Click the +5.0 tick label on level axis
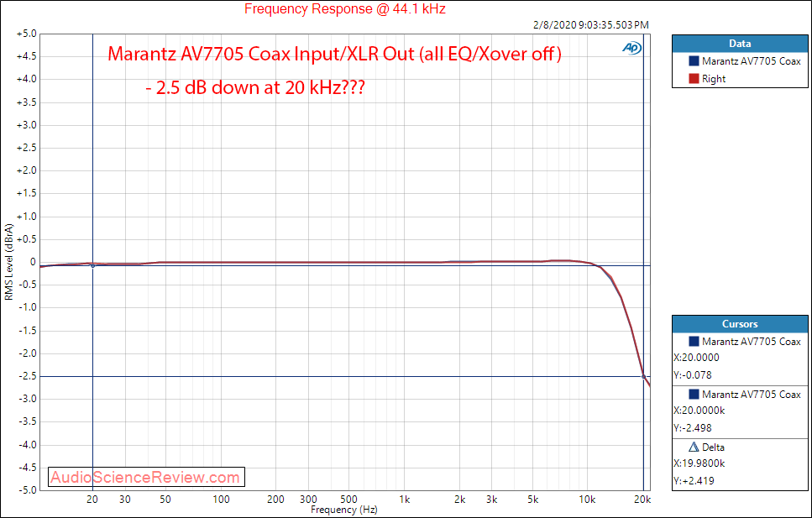 26,34
